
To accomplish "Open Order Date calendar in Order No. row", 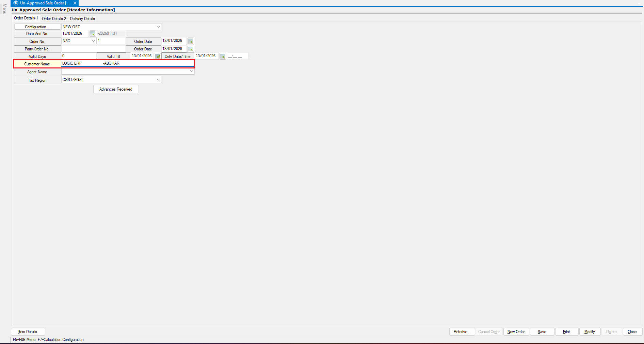I will coord(191,41).
